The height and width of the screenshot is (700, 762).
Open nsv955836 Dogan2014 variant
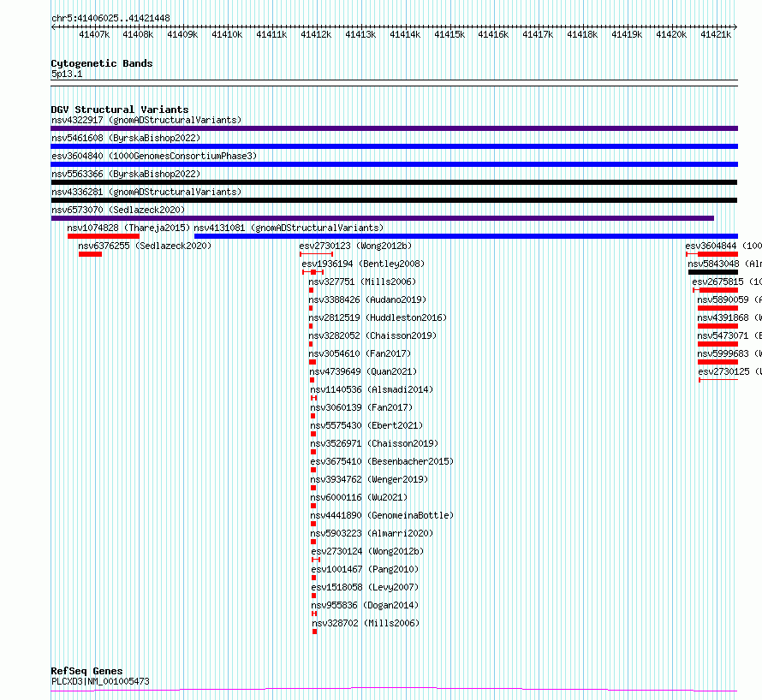pos(365,605)
